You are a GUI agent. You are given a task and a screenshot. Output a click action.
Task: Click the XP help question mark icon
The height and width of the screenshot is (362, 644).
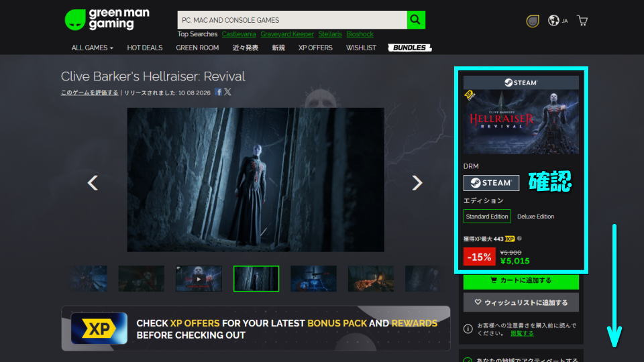tap(519, 239)
